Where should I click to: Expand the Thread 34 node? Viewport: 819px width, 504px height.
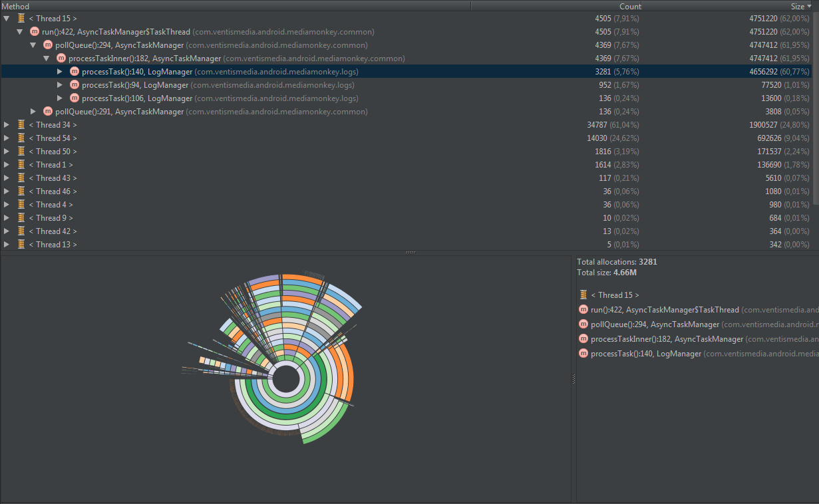pos(7,125)
